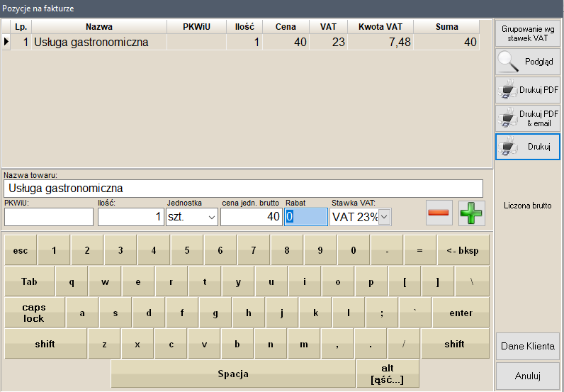This screenshot has height=392, width=564.
Task: Click the enter key on virtual keyboard
Action: (x=461, y=313)
